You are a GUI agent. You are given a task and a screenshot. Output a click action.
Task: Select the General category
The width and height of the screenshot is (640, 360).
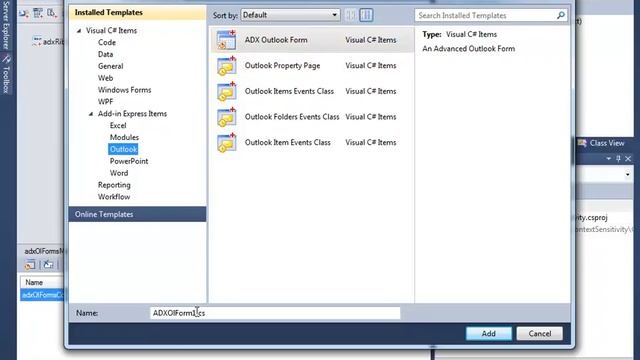point(110,66)
